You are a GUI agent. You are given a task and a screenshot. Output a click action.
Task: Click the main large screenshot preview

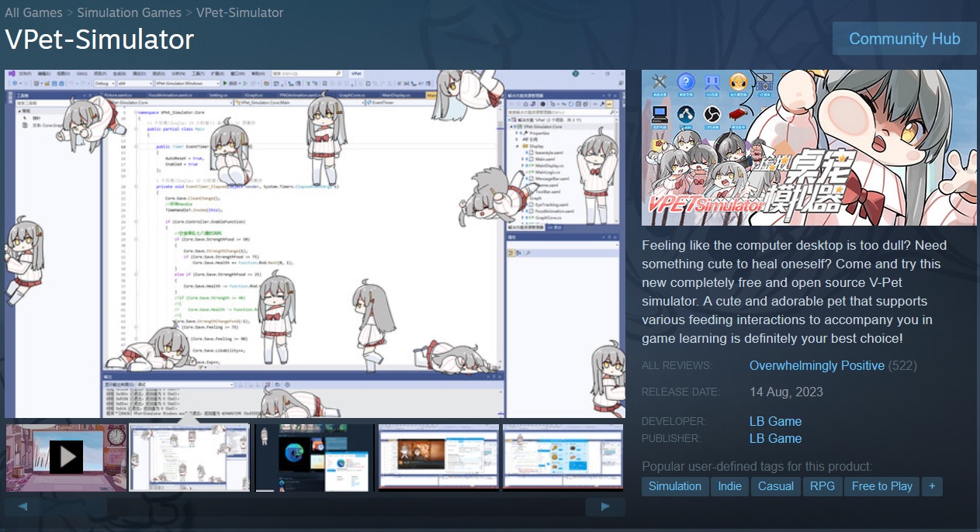point(314,244)
